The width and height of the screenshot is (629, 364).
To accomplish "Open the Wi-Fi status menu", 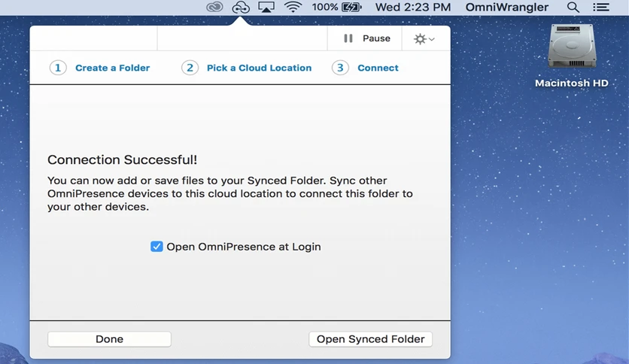I will pyautogui.click(x=293, y=8).
